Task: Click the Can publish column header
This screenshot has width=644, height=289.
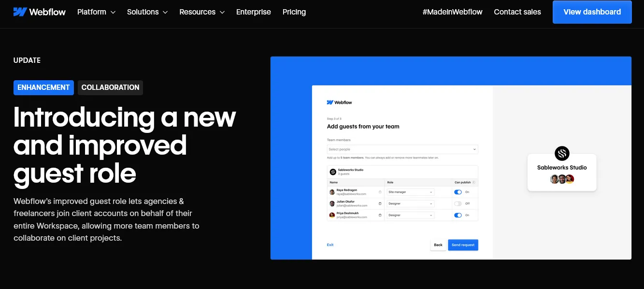Action: 462,183
